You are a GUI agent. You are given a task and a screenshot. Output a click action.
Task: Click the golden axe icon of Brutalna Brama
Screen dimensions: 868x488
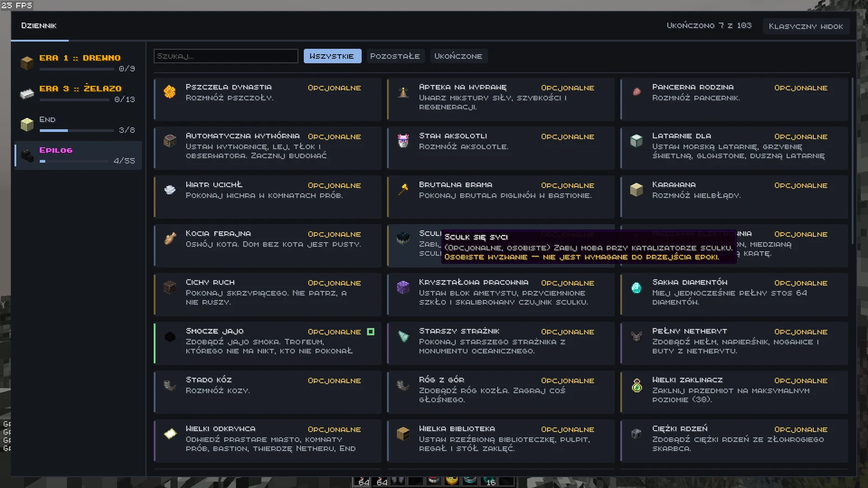[403, 189]
